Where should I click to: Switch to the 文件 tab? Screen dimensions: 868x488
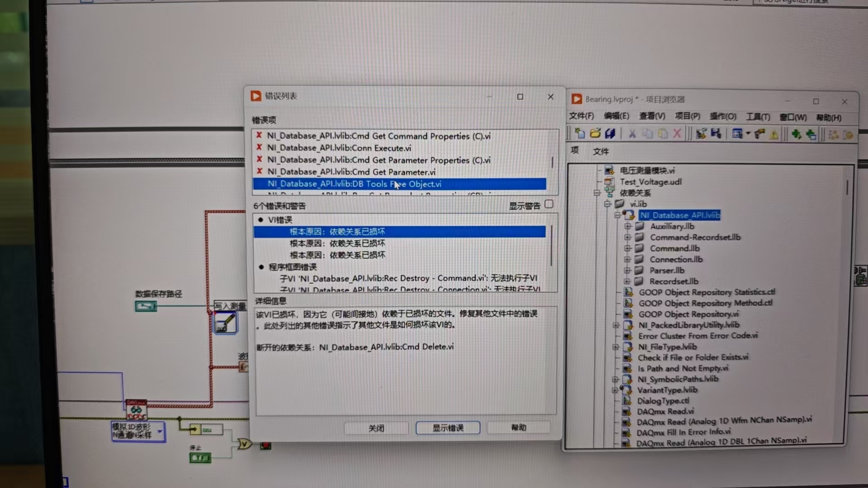click(600, 151)
